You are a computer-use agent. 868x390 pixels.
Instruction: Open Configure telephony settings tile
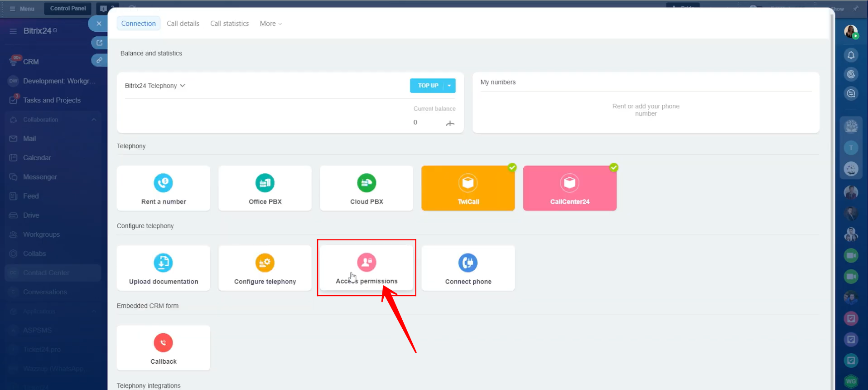[x=265, y=268]
